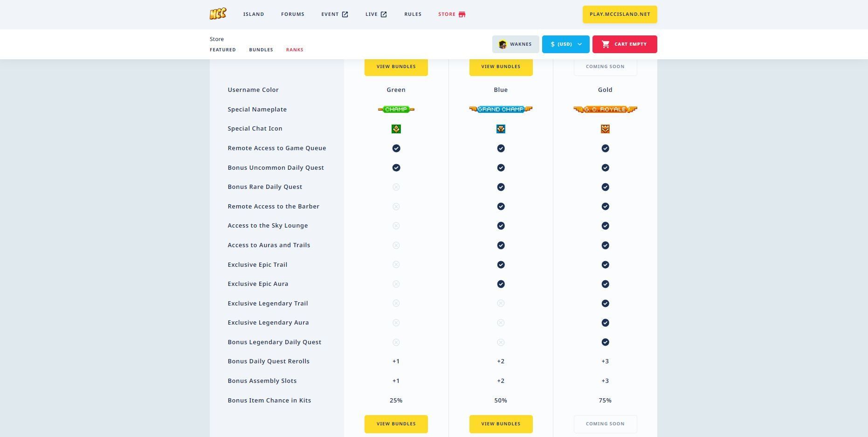Image resolution: width=868 pixels, height=437 pixels.
Task: Click the PLAY.MCCISLAND.NET button
Action: (620, 14)
